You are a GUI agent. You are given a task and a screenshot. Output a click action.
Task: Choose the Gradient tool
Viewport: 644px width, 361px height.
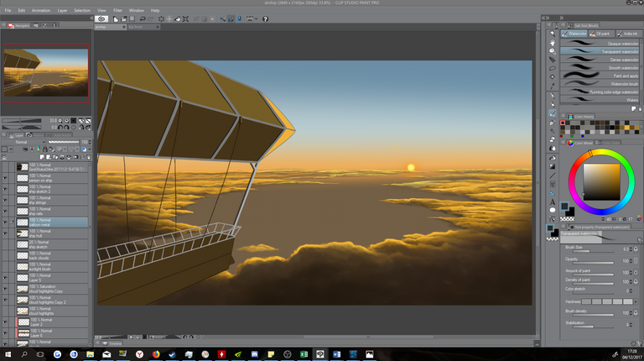tap(552, 166)
